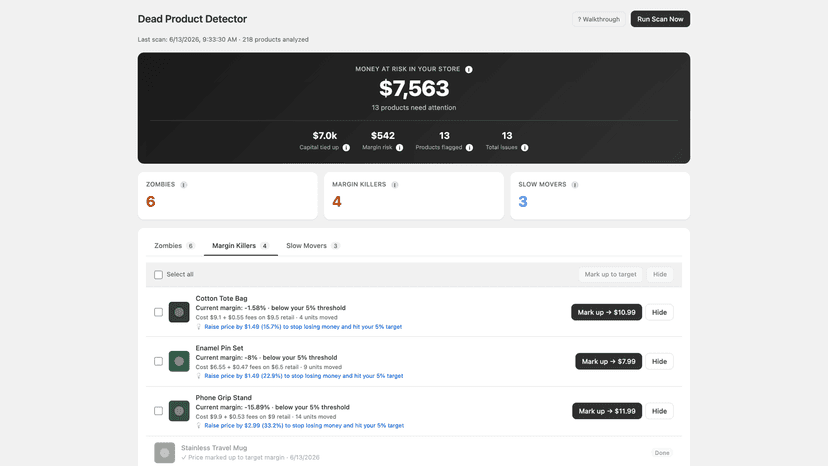
Task: Hide the Phone Grip Stand row
Action: [x=659, y=411]
